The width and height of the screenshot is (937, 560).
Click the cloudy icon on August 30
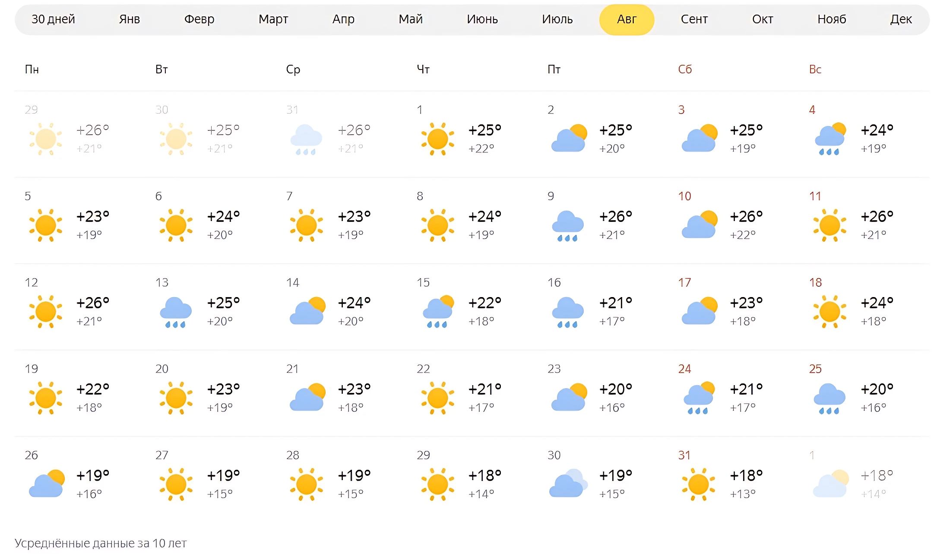click(568, 484)
